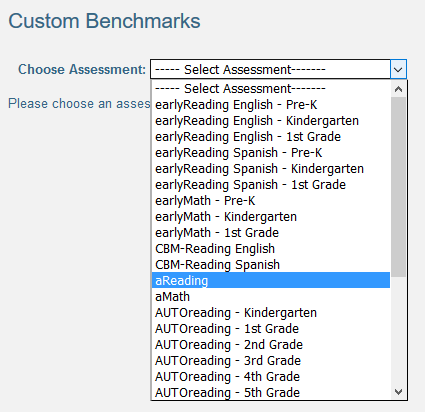Select earlyMath - Pre-K option
This screenshot has width=425, height=412.
(x=271, y=201)
